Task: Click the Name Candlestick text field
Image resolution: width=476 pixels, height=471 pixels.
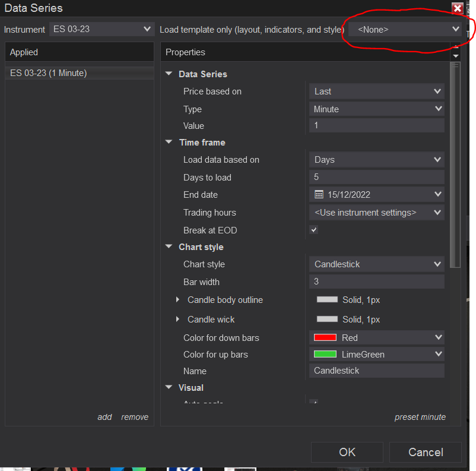Action: (377, 371)
